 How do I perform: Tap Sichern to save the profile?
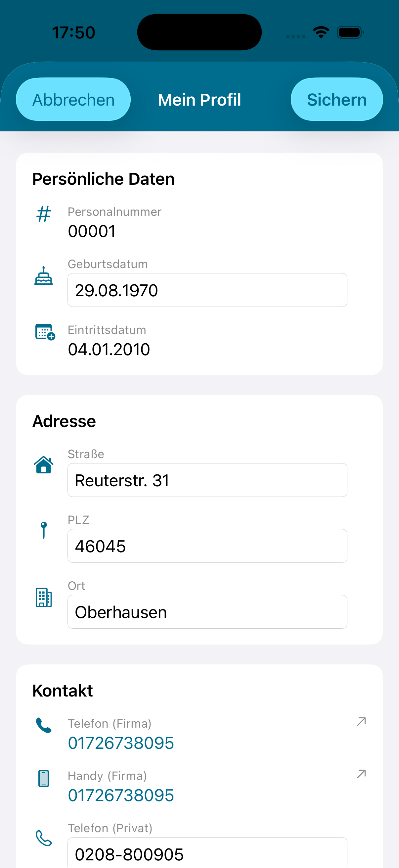click(x=337, y=99)
